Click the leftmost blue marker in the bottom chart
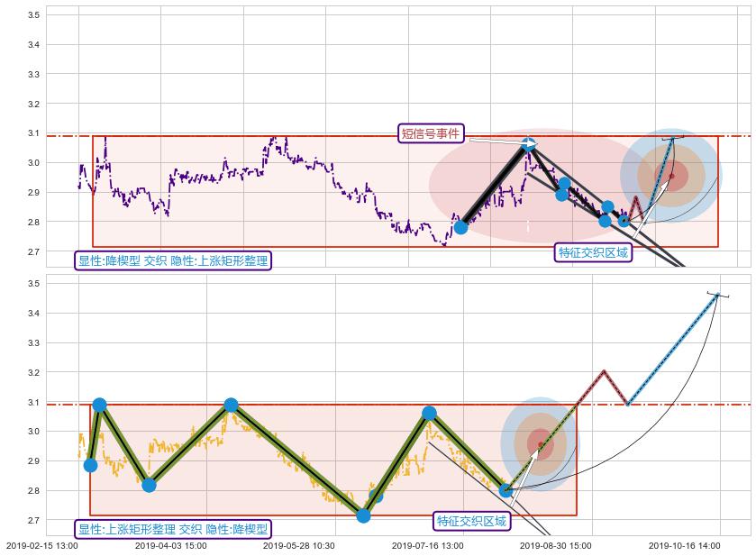Screen dimensions: 756x556 (x=90, y=465)
